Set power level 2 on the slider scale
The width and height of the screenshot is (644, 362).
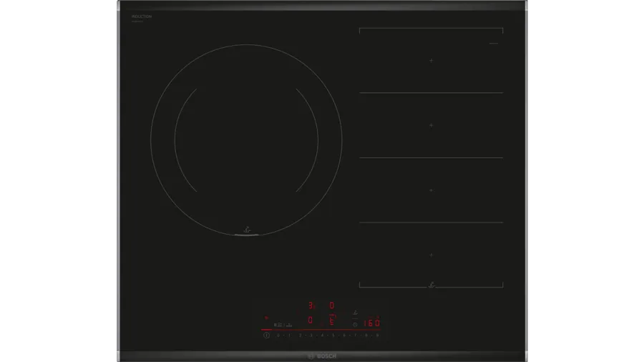pyautogui.click(x=301, y=336)
